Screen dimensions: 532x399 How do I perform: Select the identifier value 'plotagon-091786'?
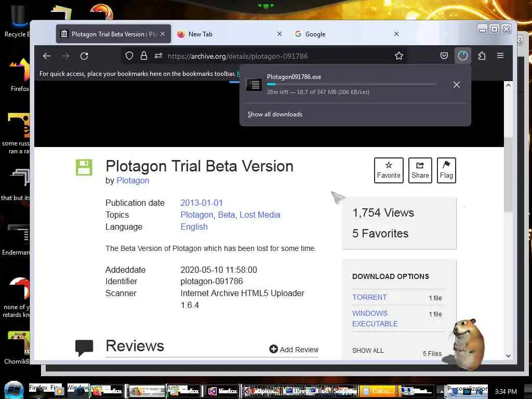tap(212, 281)
